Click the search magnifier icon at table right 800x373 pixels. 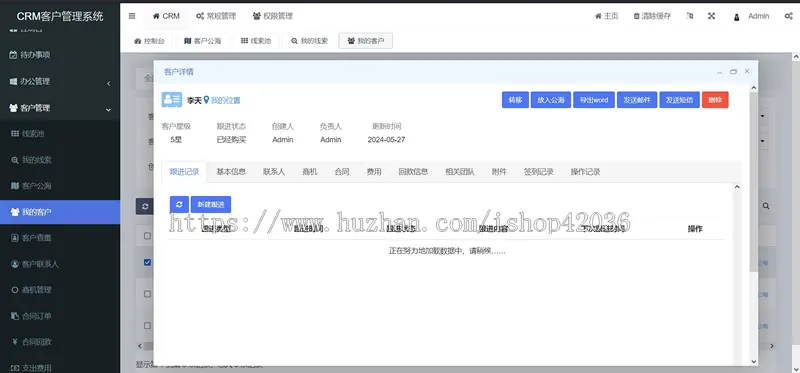coord(766,206)
